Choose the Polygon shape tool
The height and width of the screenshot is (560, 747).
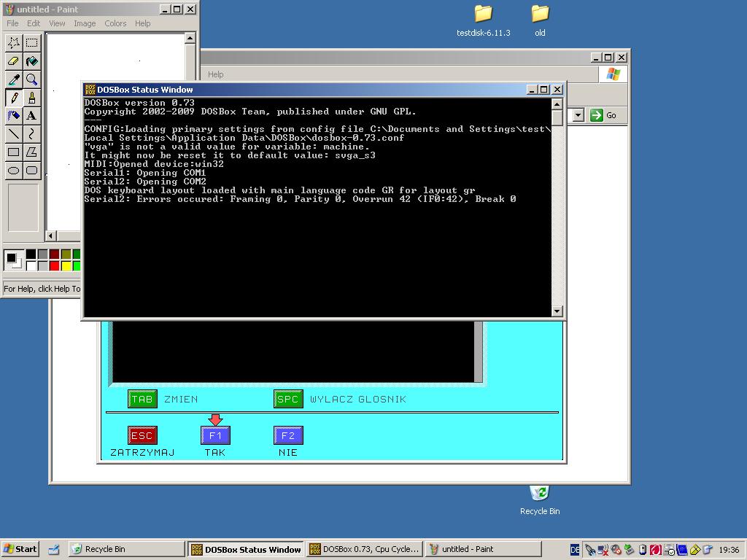[x=32, y=152]
